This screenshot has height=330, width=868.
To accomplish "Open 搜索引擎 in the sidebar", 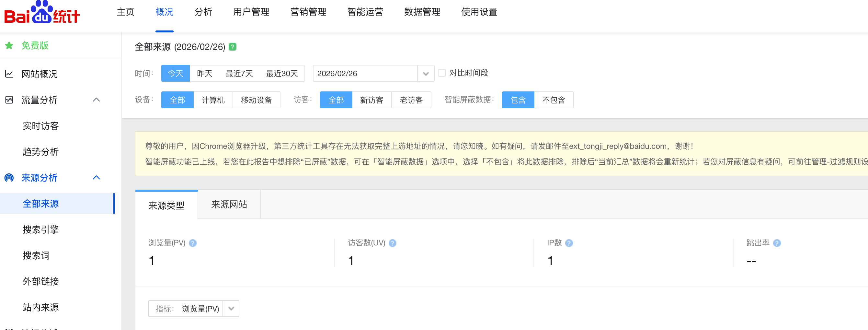I will [x=41, y=230].
